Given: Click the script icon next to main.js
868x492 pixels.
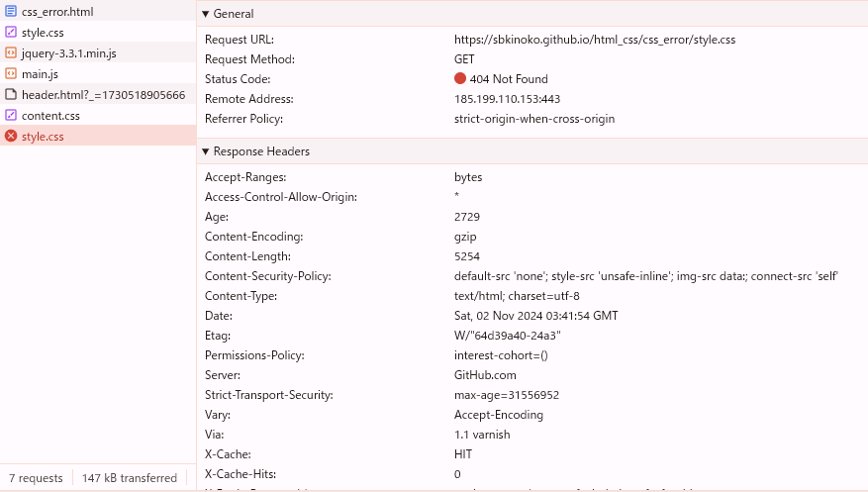Looking at the screenshot, I should [11, 73].
